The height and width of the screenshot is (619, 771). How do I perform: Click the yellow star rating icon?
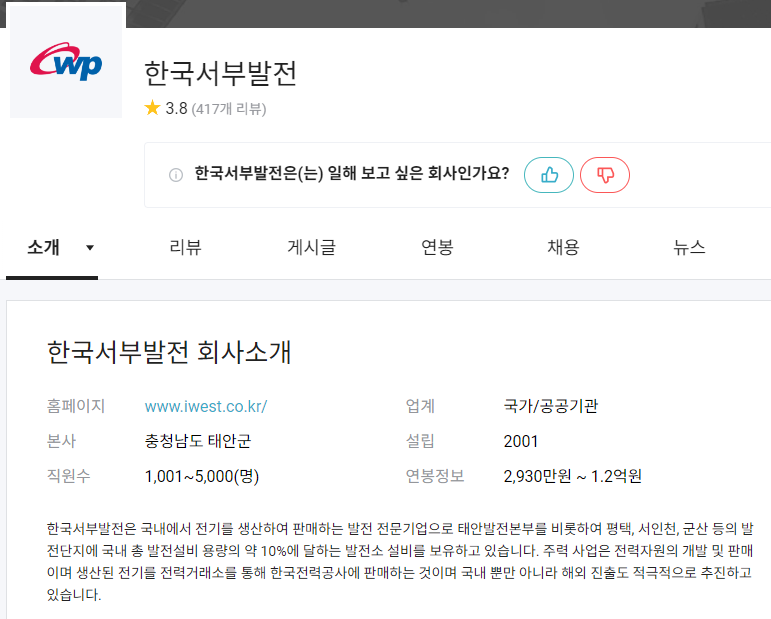coord(152,108)
